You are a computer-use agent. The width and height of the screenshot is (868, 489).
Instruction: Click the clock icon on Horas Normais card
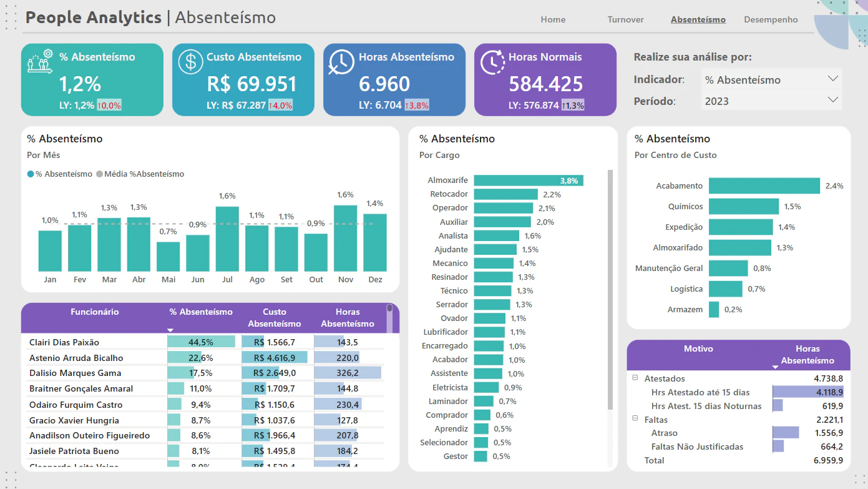(x=492, y=61)
